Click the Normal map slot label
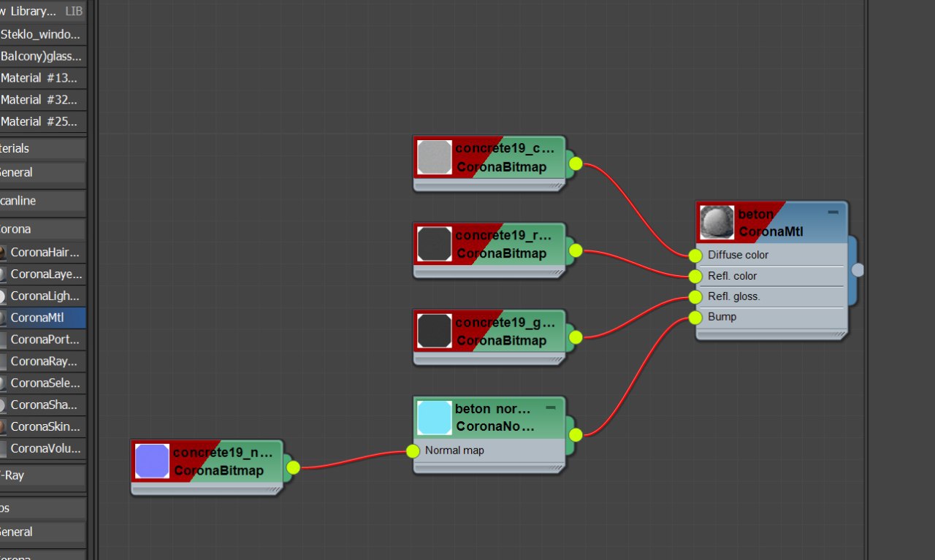The width and height of the screenshot is (935, 560). (x=454, y=450)
